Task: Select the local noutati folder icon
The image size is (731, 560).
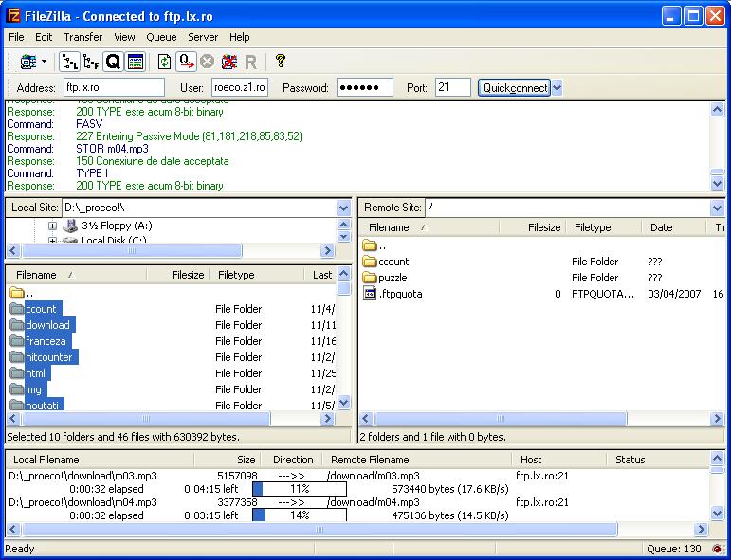Action: click(17, 405)
